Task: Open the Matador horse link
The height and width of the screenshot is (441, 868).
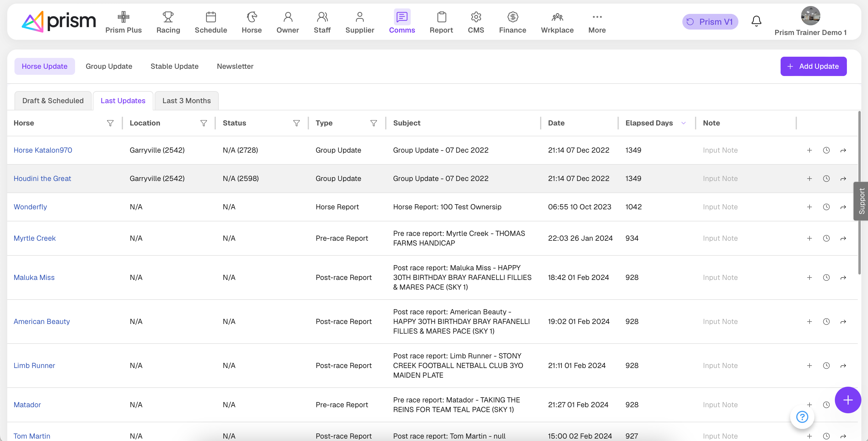Action: click(x=27, y=405)
